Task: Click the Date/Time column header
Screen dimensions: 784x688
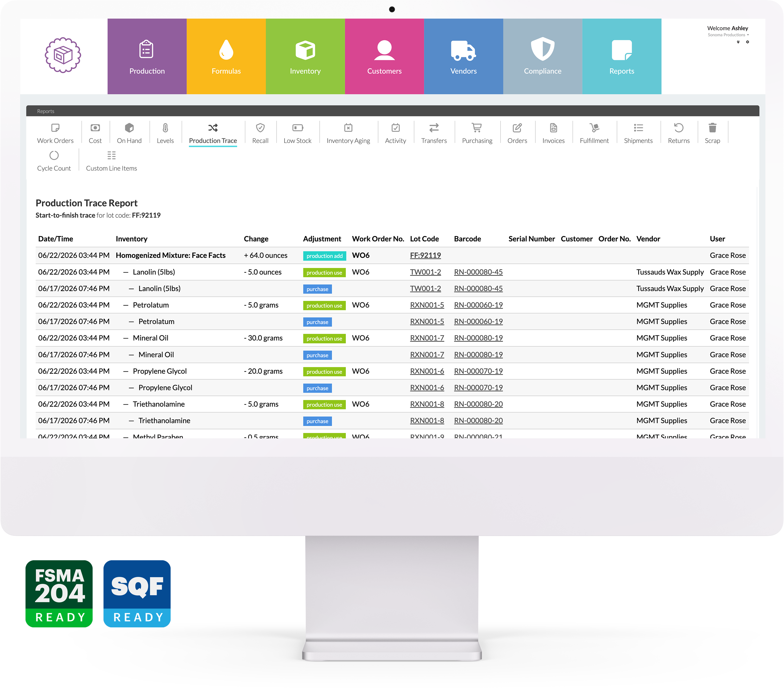Action: pos(56,239)
